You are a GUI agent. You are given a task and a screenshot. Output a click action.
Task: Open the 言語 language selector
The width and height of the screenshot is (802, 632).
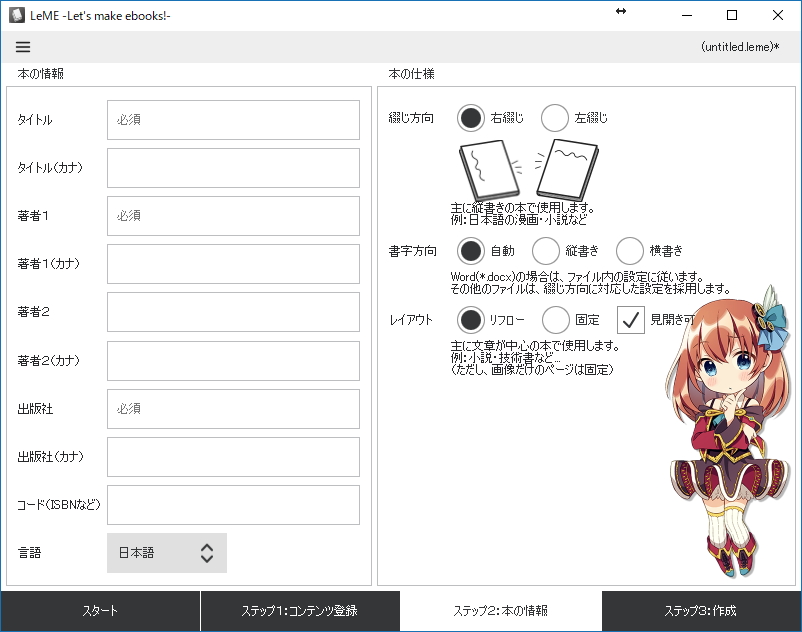pos(165,553)
